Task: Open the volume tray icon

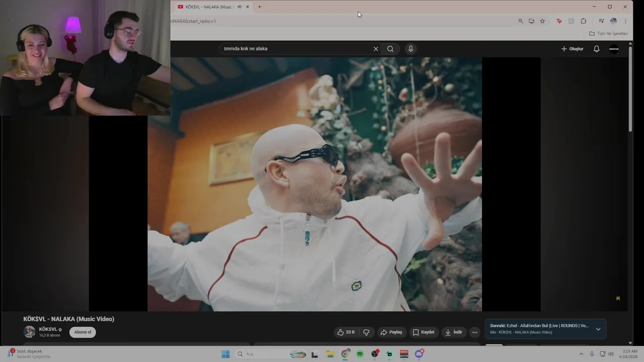Action: point(611,354)
